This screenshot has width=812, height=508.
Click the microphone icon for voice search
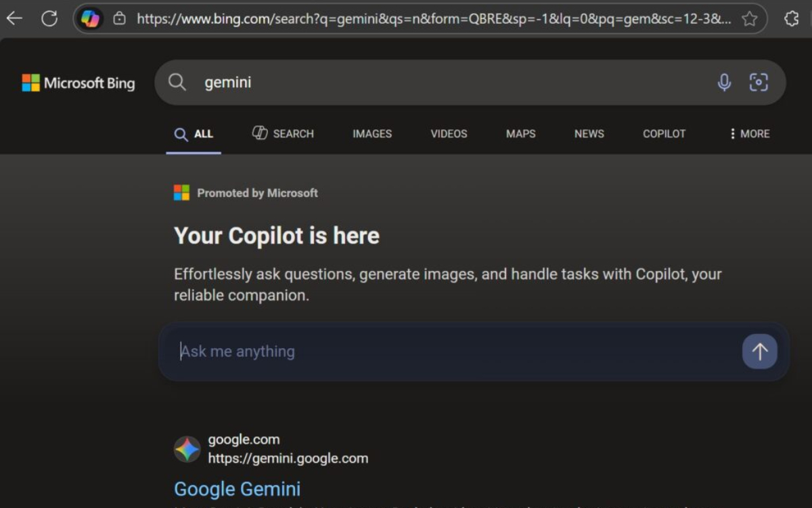coord(724,82)
